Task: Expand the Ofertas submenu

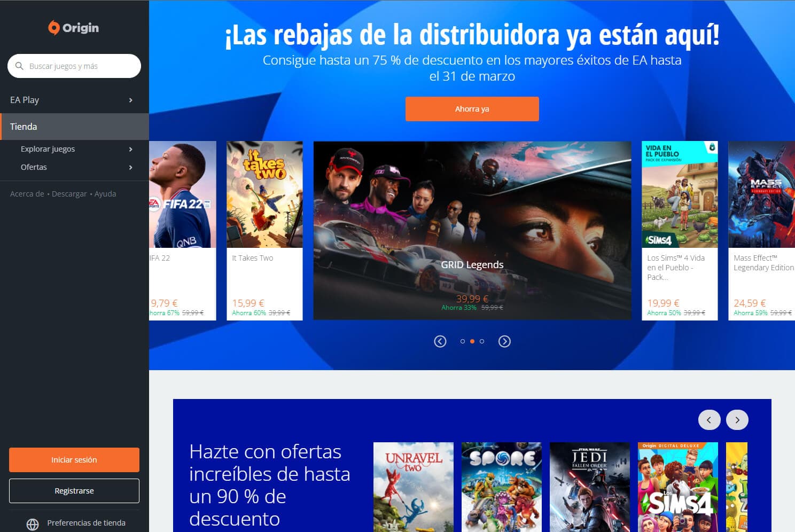Action: [x=130, y=167]
